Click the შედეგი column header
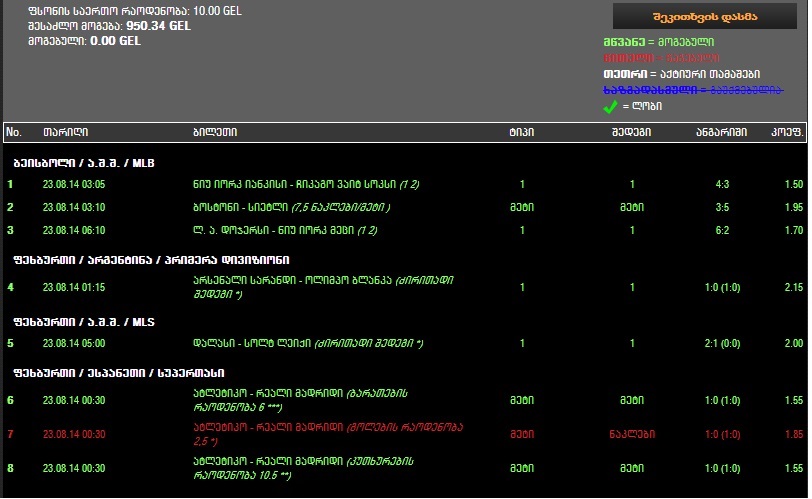The image size is (812, 499). click(x=631, y=133)
